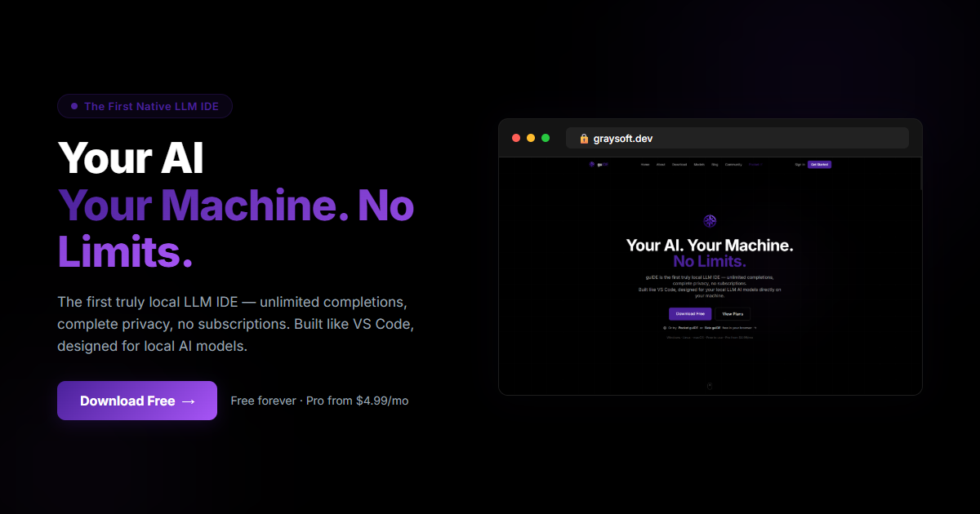Image resolution: width=980 pixels, height=514 pixels.
Task: Click the padlock icon in address bar
Action: pyautogui.click(x=584, y=139)
